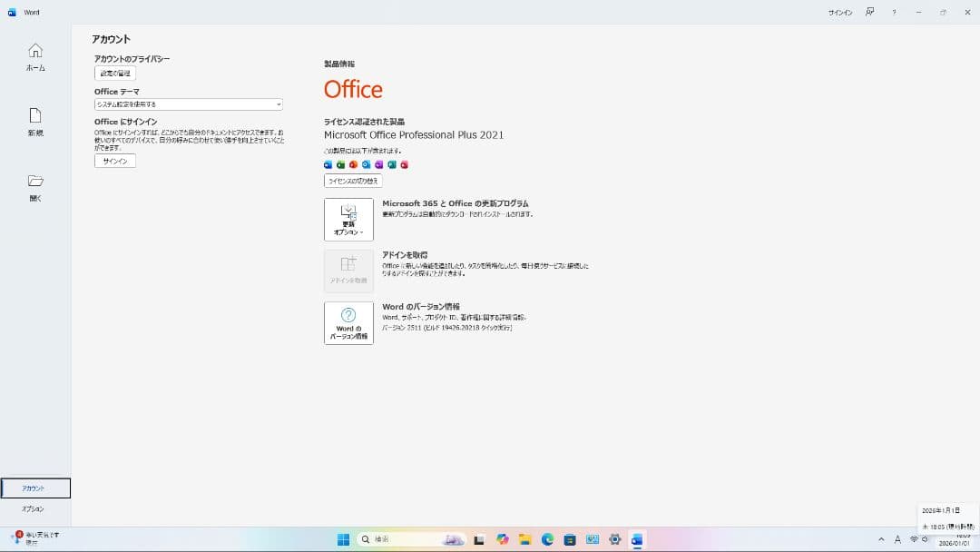Open the Office テーマ dropdown

(x=187, y=103)
